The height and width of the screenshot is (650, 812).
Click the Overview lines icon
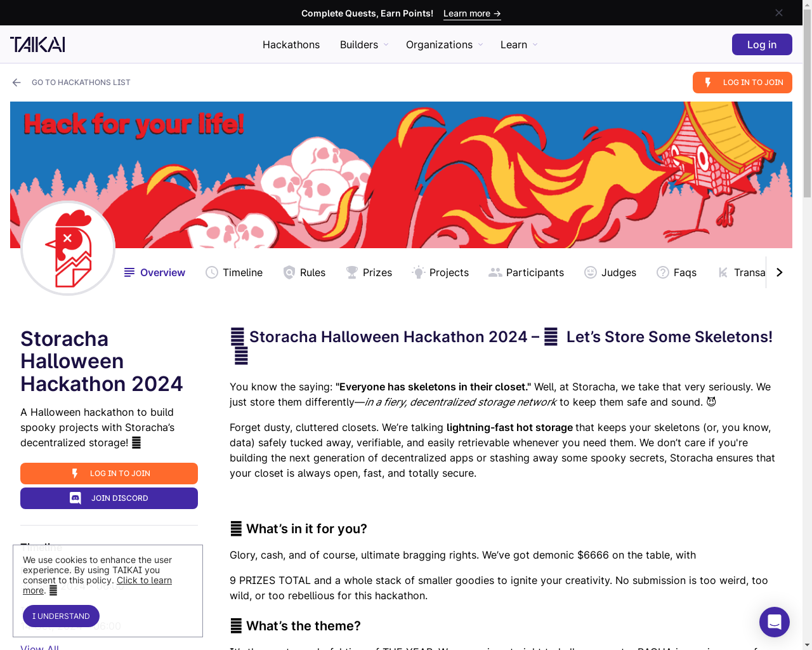(x=129, y=272)
